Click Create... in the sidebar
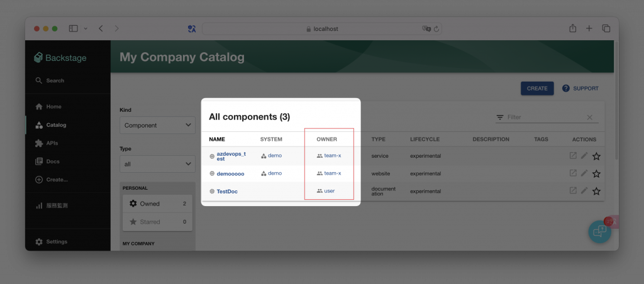 pyautogui.click(x=52, y=180)
